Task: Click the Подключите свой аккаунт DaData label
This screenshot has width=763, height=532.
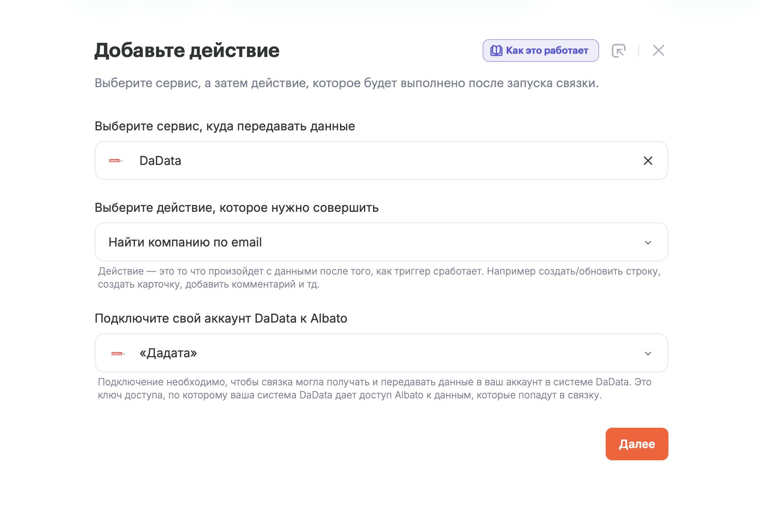Action: coord(221,319)
